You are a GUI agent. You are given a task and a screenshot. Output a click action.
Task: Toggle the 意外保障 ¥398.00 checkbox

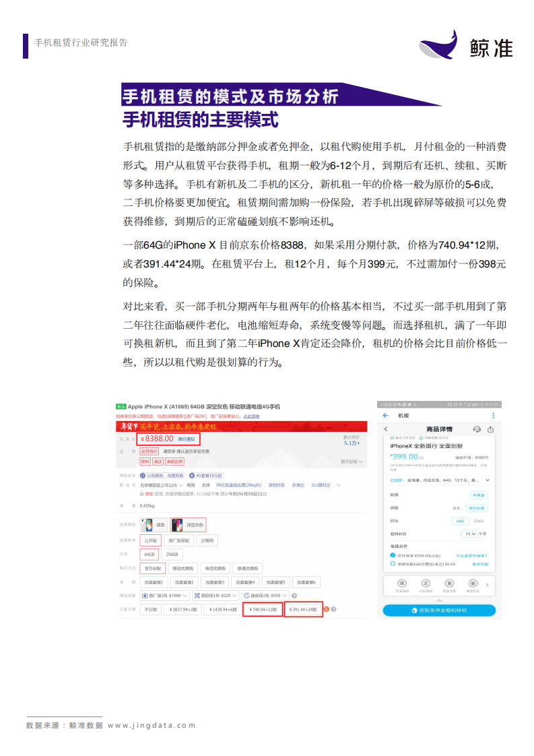(393, 555)
